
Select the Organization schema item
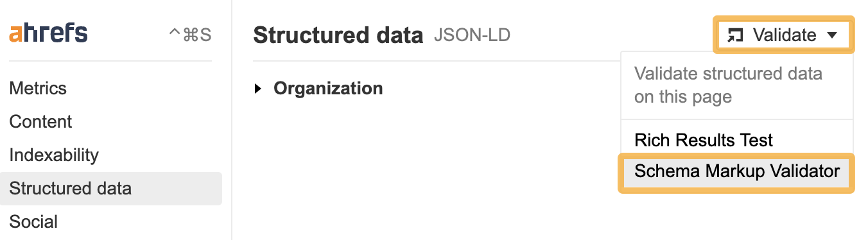tap(328, 89)
